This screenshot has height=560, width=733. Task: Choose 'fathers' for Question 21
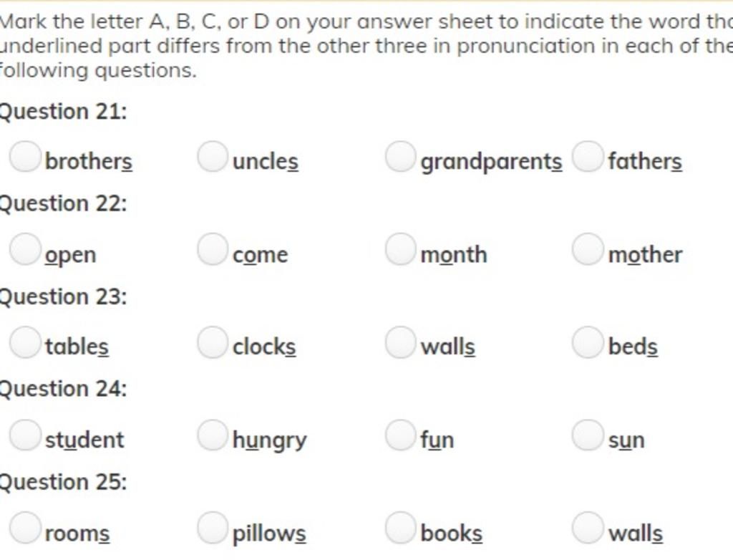(588, 157)
